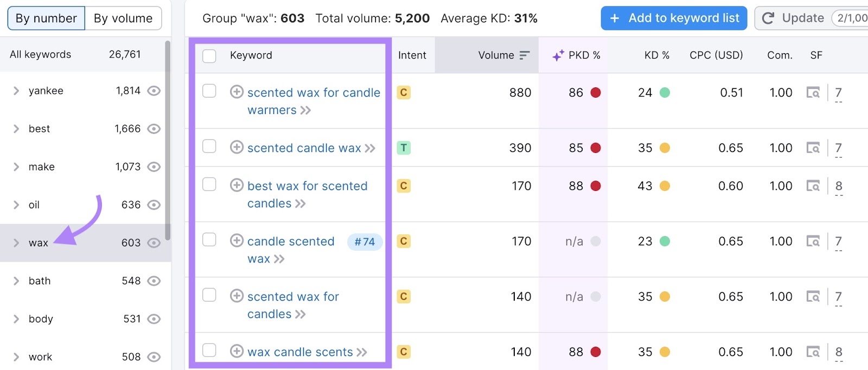Check 'candle scented wax' row
This screenshot has height=370, width=868.
(x=209, y=239)
